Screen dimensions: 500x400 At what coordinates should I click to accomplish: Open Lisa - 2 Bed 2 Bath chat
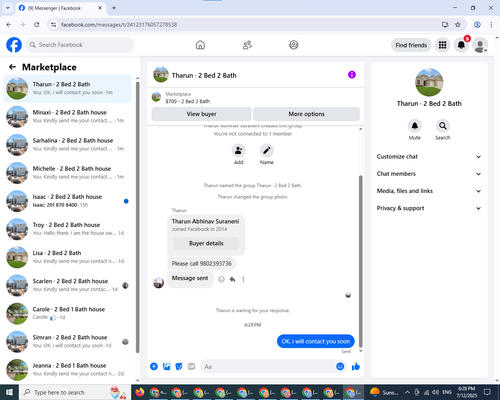(67, 257)
